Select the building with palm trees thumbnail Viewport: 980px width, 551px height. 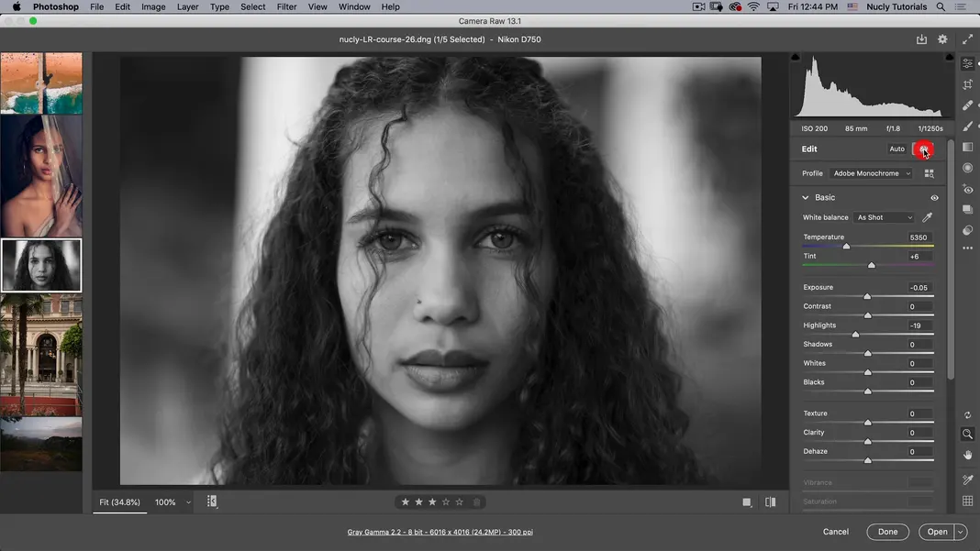click(x=41, y=355)
